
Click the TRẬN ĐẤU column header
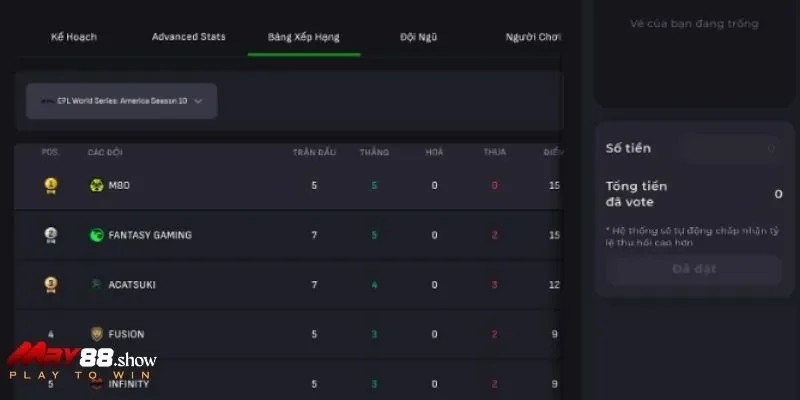point(313,152)
